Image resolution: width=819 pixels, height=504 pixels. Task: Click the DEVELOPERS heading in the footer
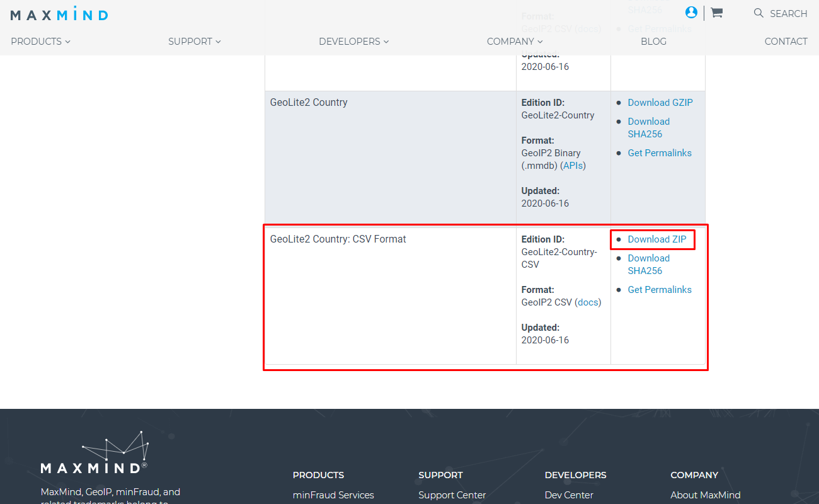click(x=576, y=475)
